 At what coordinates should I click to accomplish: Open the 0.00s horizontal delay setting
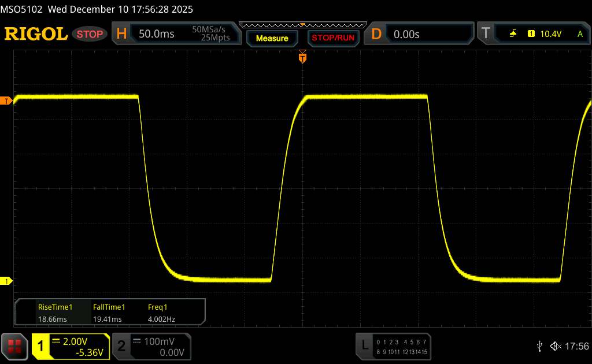tap(406, 34)
